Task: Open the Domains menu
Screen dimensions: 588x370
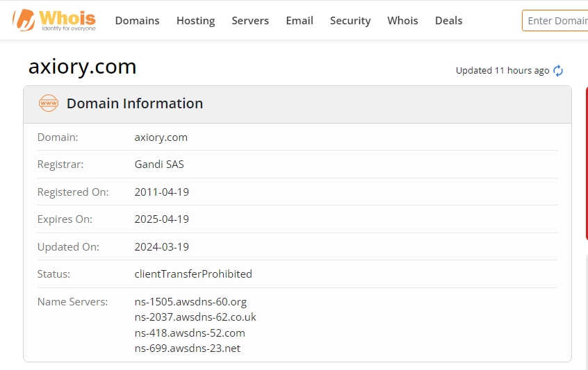Action: coord(137,21)
